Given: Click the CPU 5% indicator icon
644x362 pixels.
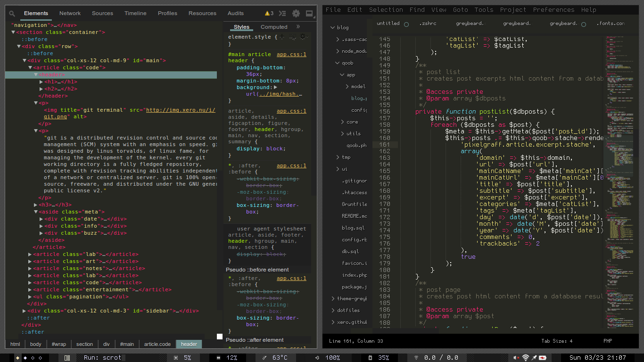Looking at the screenshot, I should pyautogui.click(x=176, y=358).
